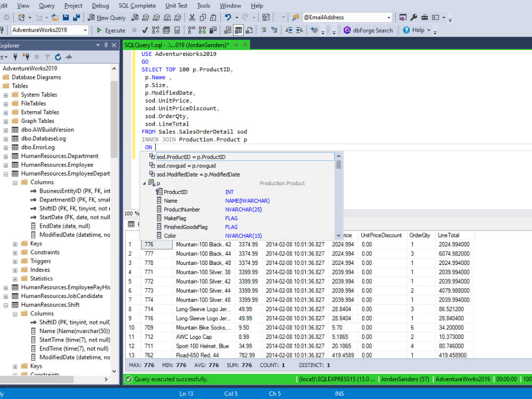
Task: Click the scroll-down arrow of the suggestion list
Action: point(338,236)
